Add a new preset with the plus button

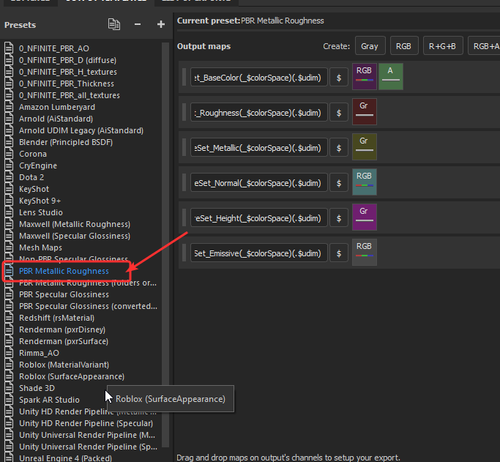[x=161, y=24]
